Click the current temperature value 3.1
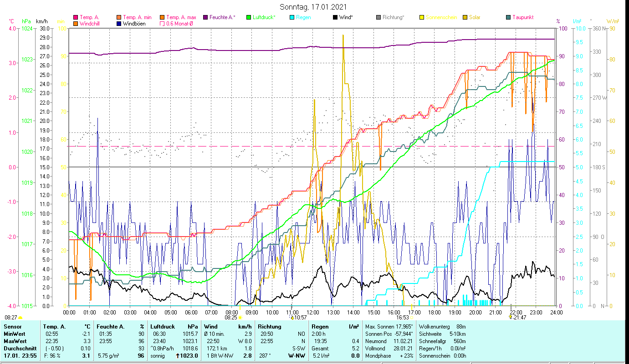Viewport: 629px width, 364px height. tap(86, 356)
